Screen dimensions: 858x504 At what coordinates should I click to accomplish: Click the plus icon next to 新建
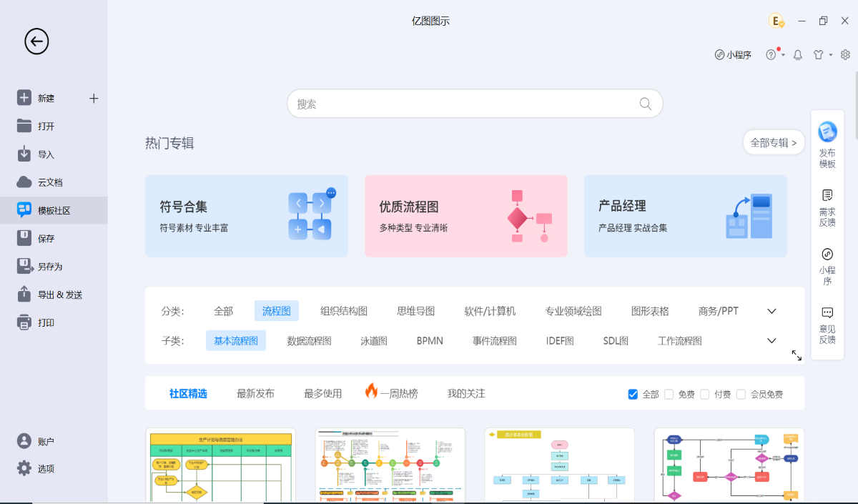[94, 99]
